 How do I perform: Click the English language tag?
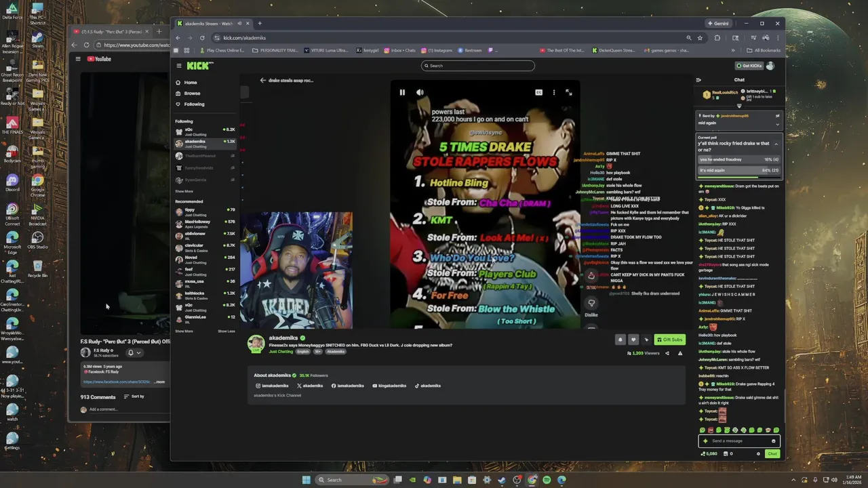point(302,352)
